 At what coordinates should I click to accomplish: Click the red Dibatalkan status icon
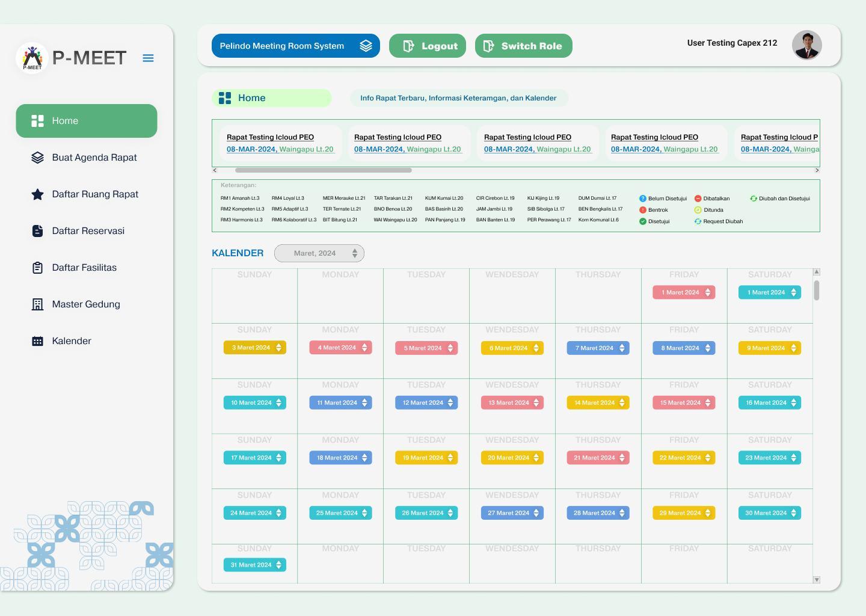point(698,199)
